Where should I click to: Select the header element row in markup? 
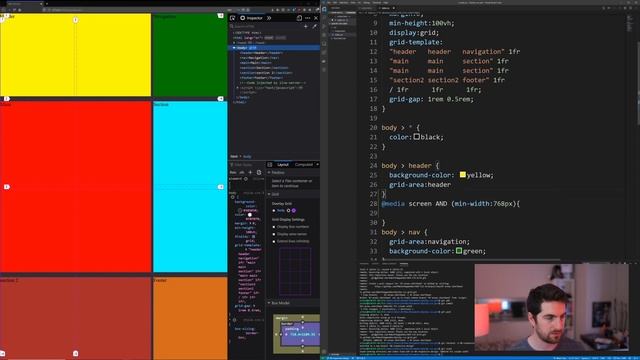tap(261, 53)
